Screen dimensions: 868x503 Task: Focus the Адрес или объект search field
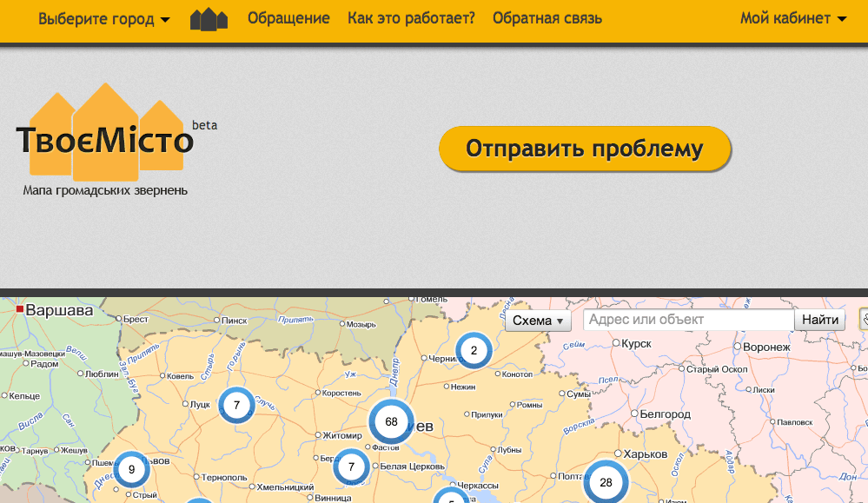pos(688,320)
